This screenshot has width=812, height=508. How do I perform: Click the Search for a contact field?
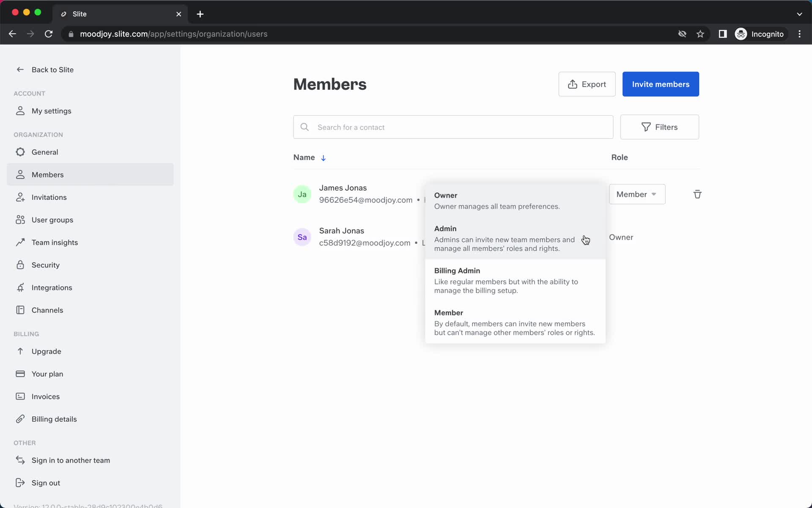click(x=453, y=127)
